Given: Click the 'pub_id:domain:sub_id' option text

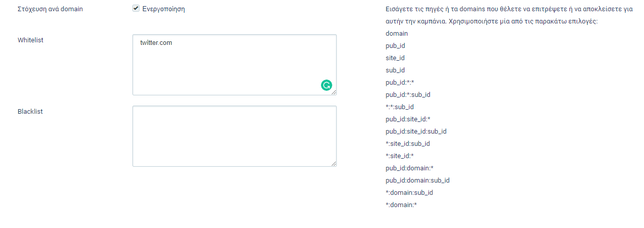Looking at the screenshot, I should 418,180.
